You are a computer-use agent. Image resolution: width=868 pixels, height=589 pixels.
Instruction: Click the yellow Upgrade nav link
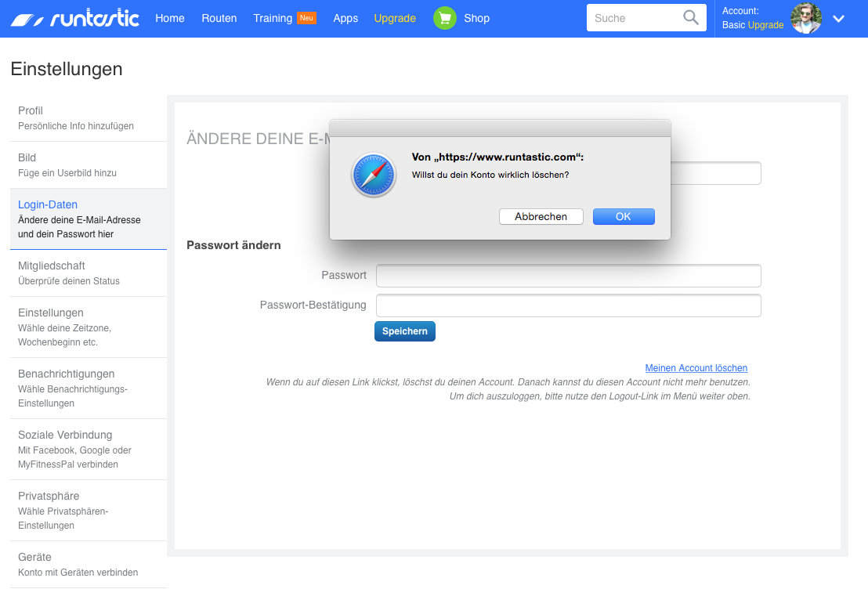tap(395, 18)
